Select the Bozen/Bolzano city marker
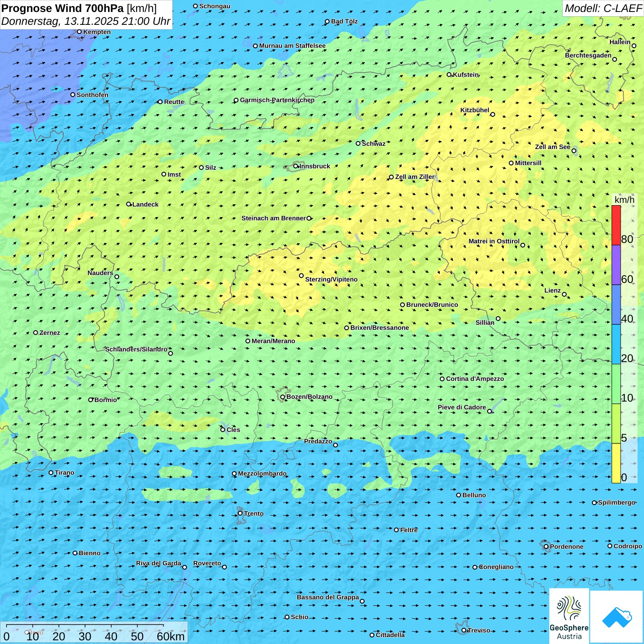Image resolution: width=644 pixels, height=644 pixels. coord(282,397)
